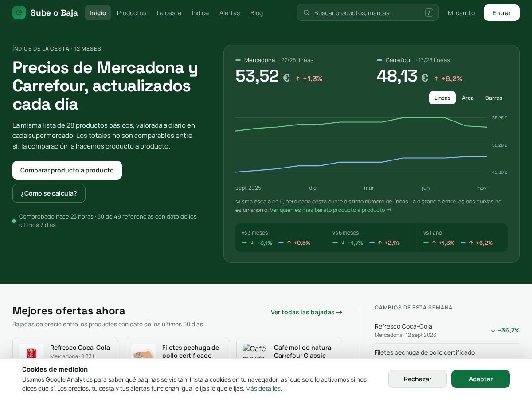532x399 pixels.
Task: Click the Carrefour +6,2% header change indicator
Action: [448, 78]
